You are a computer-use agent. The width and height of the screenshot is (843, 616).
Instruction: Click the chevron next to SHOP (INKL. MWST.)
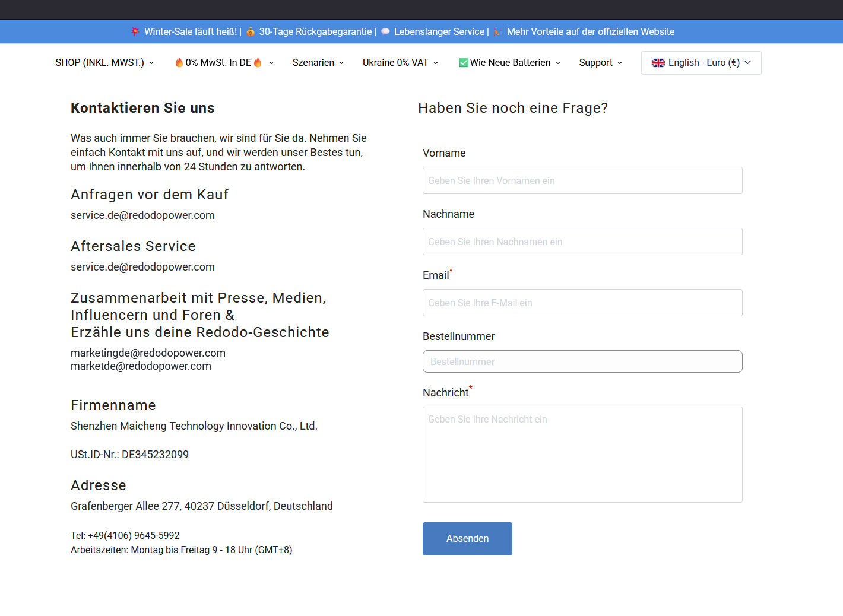coord(151,63)
